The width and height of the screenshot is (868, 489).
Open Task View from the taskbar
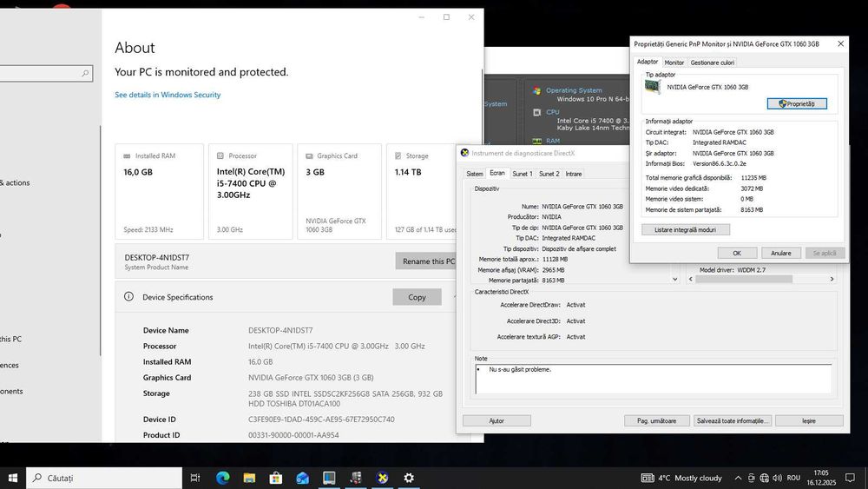194,478
